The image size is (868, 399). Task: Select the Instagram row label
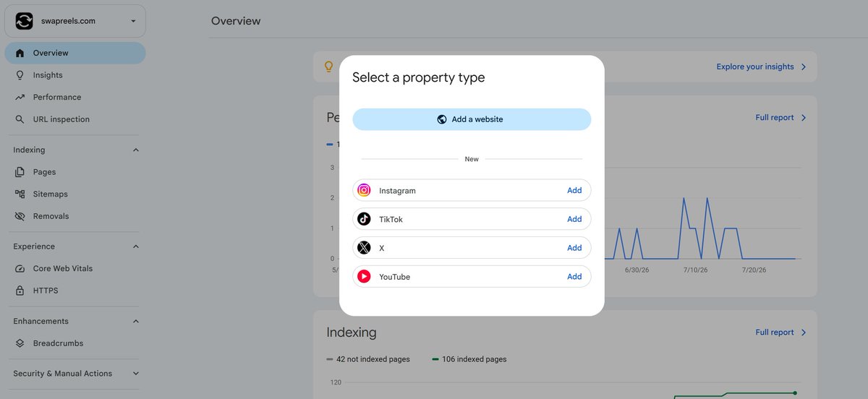click(397, 191)
